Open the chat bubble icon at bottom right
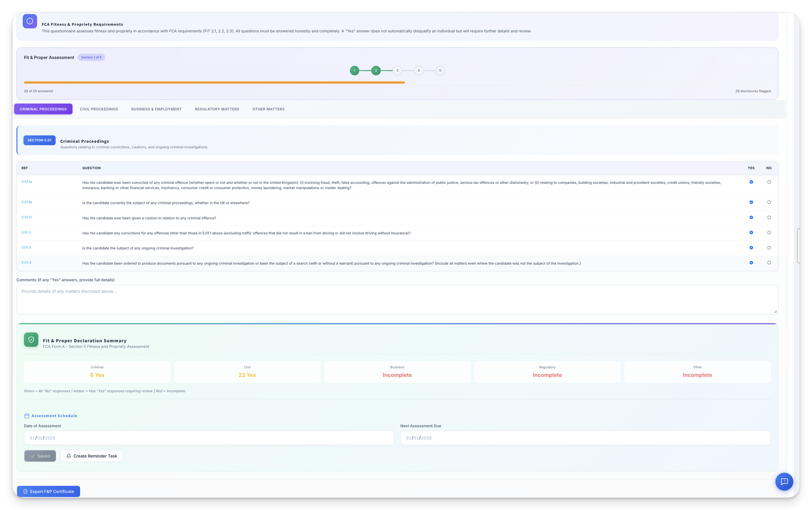812x510 pixels. coord(784,481)
